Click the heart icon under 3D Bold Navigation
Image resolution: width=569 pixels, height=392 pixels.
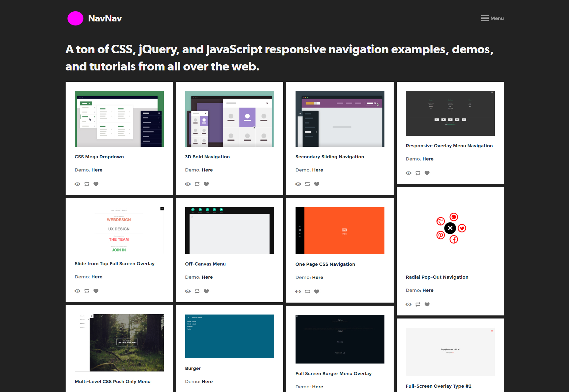(x=206, y=184)
